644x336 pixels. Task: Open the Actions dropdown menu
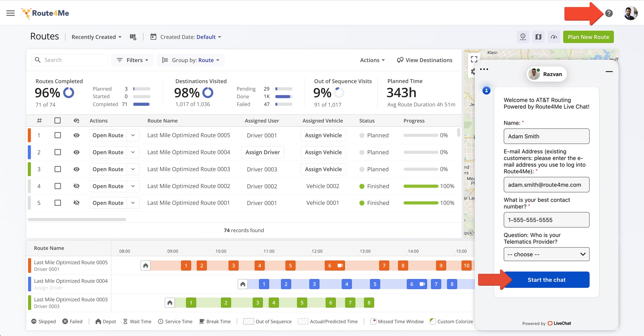click(x=372, y=60)
